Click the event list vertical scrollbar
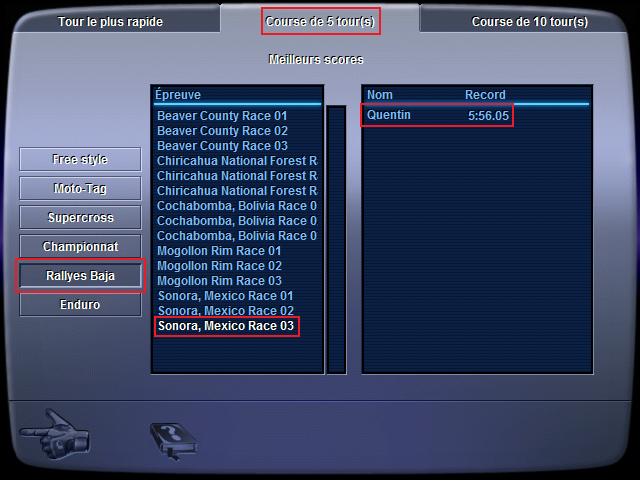640x481 pixels. [x=336, y=239]
